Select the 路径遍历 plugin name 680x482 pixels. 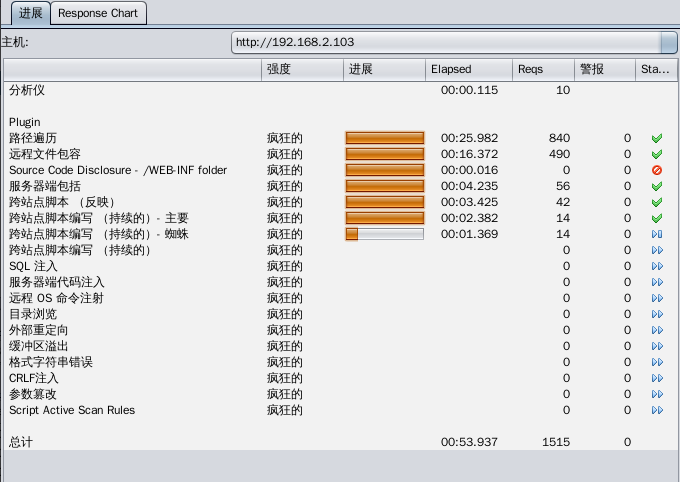pyautogui.click(x=33, y=138)
